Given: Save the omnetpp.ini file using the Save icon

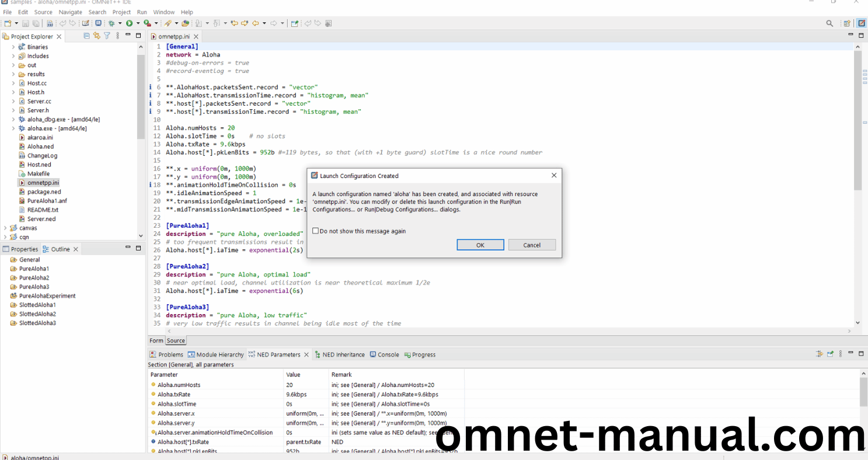Looking at the screenshot, I should tap(25, 23).
